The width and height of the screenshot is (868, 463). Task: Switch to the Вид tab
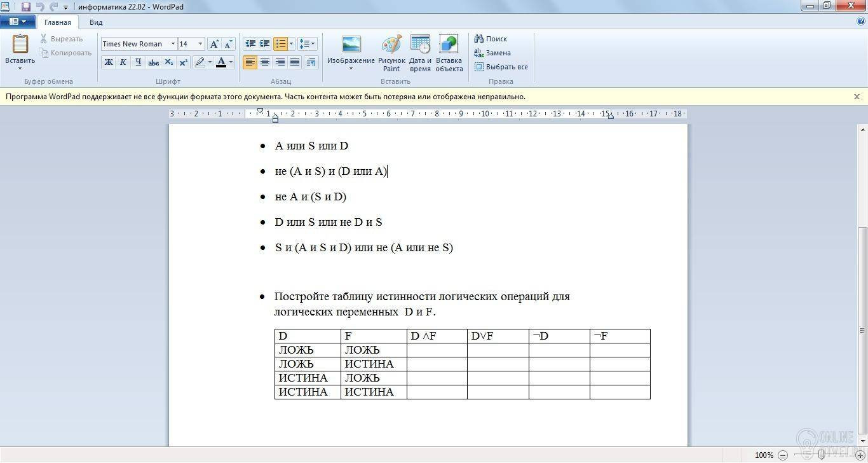[96, 22]
